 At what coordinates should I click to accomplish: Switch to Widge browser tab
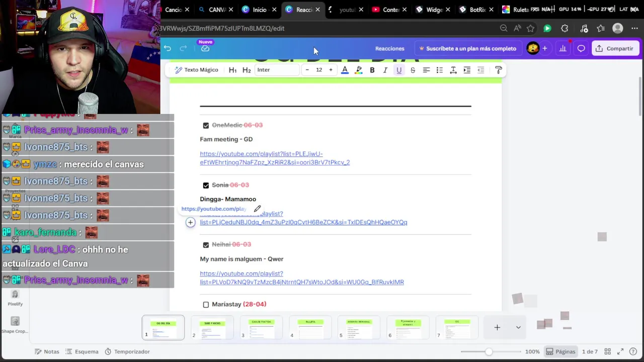coord(433,10)
